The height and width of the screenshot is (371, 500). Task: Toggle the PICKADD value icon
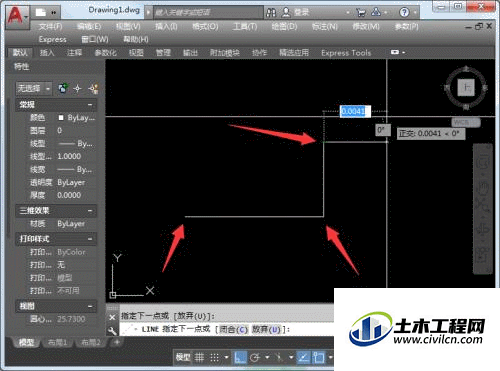coord(63,88)
